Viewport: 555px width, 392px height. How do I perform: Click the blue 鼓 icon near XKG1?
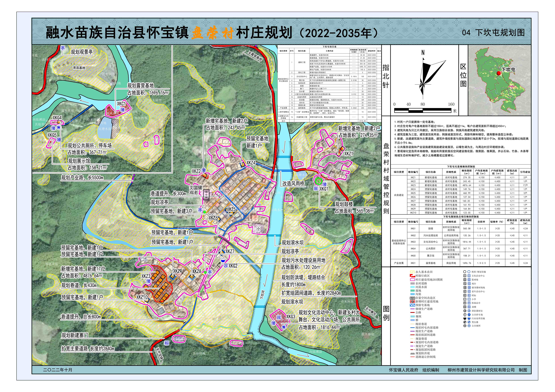(316, 188)
